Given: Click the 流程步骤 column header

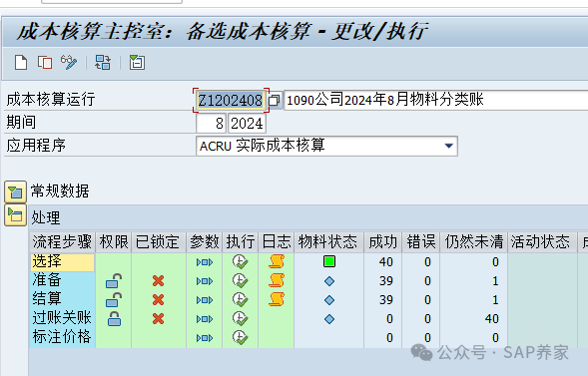Looking at the screenshot, I should (62, 242).
